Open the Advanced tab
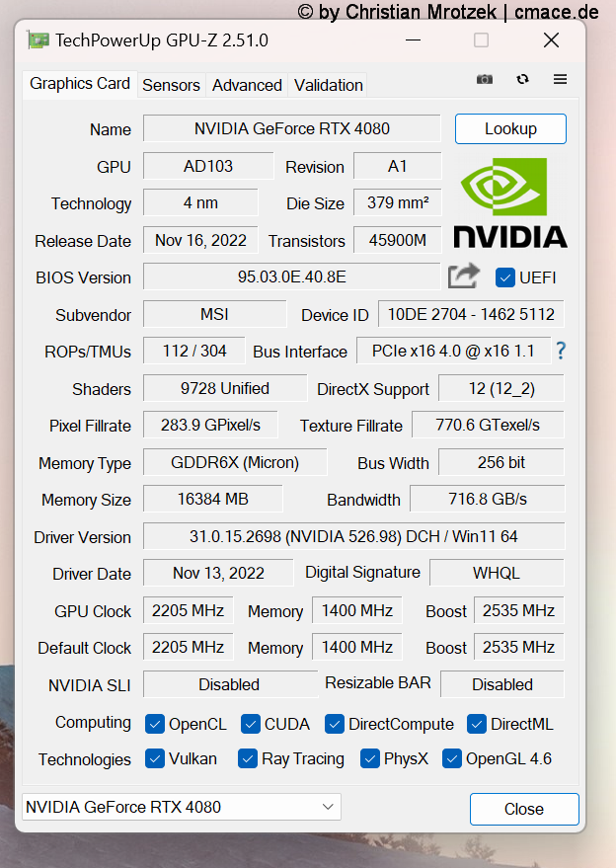The width and height of the screenshot is (616, 868). tap(247, 85)
